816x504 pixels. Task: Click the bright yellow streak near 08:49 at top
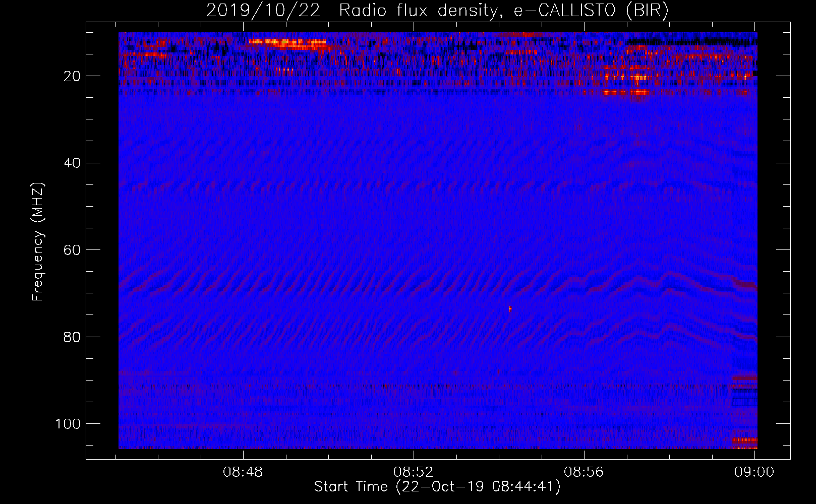pyautogui.click(x=287, y=42)
